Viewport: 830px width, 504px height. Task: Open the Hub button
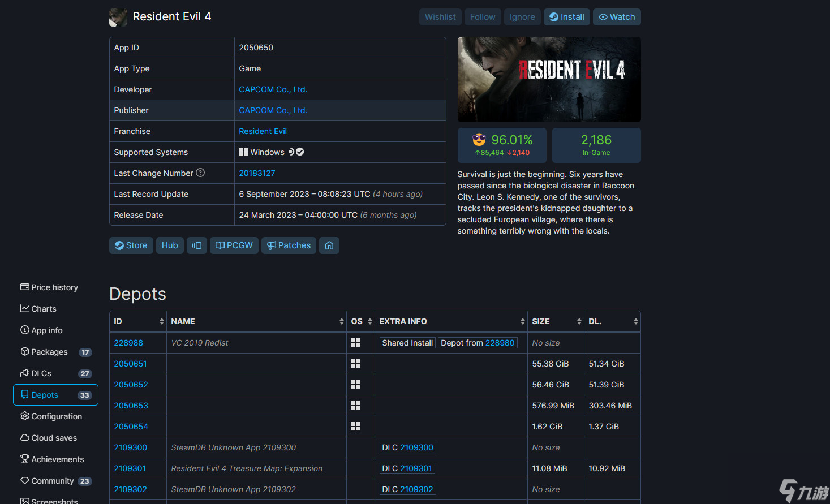pos(170,245)
